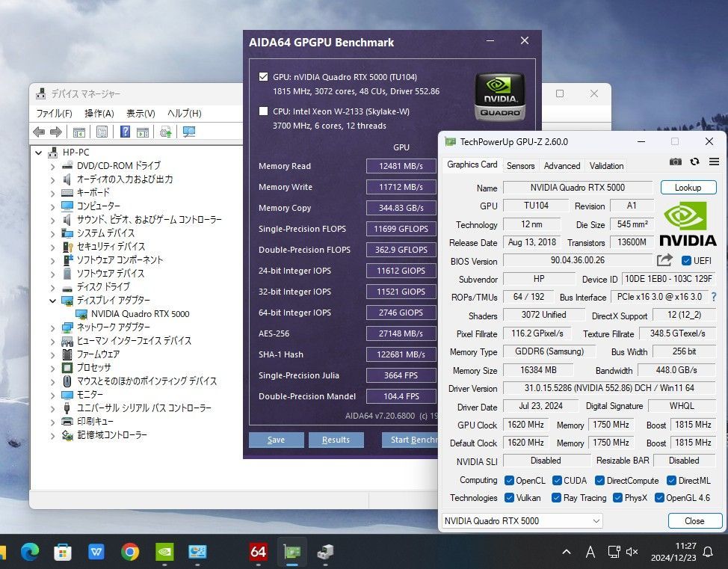Click the NVIDIA logo in GPU-Z
Viewport: 728px width, 569px height.
point(688,224)
